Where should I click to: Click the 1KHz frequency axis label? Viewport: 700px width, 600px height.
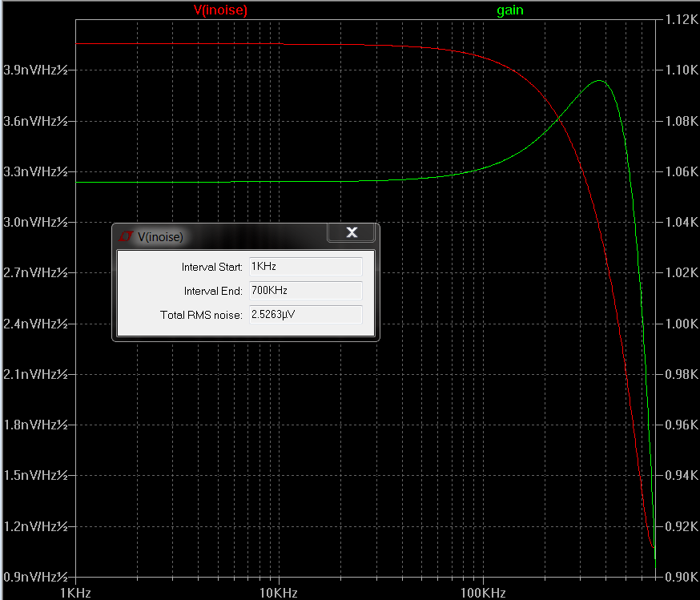[x=76, y=593]
